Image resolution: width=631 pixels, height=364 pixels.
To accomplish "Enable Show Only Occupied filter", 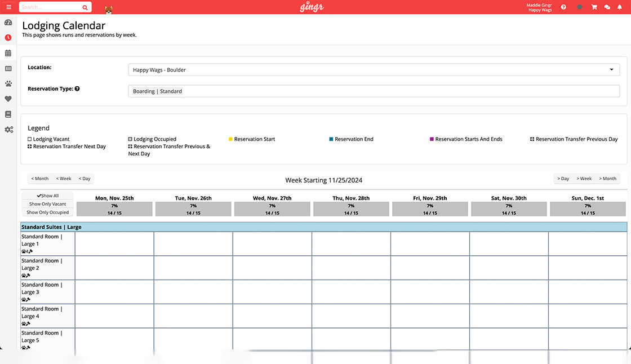I will click(x=47, y=212).
